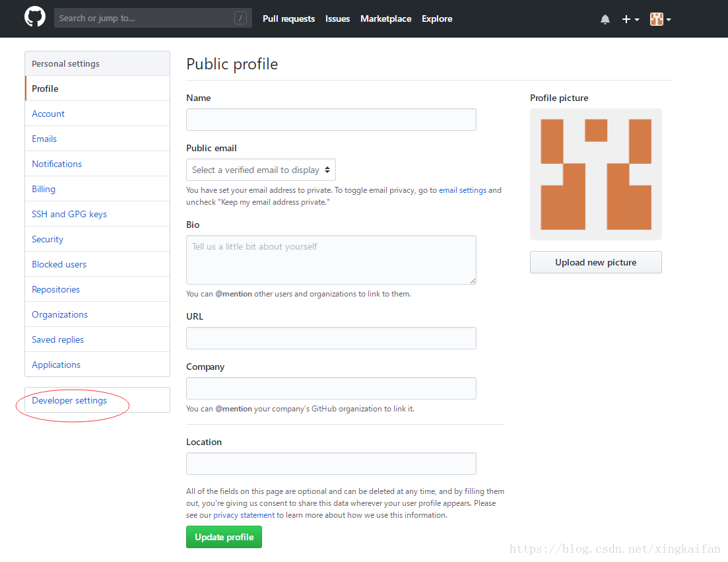Open Explore in the top navigation
Screen dimensions: 728x562
click(x=437, y=18)
